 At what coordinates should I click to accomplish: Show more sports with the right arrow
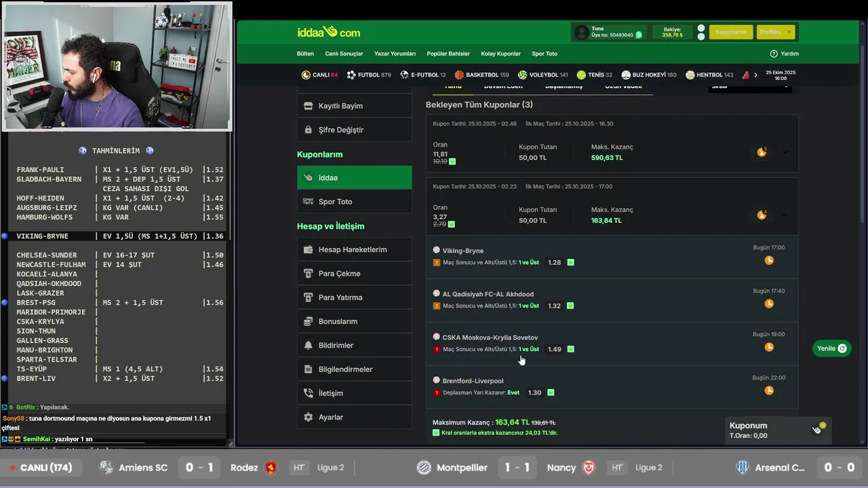[755, 75]
